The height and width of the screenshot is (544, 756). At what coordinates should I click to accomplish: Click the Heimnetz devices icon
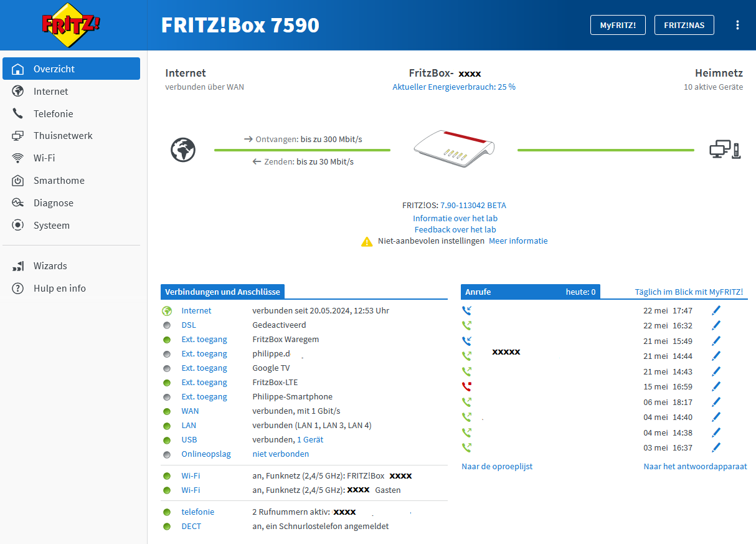point(725,150)
